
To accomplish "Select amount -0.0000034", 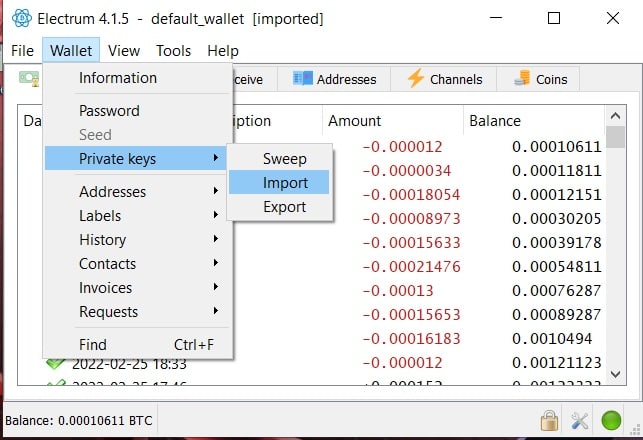I will [407, 171].
